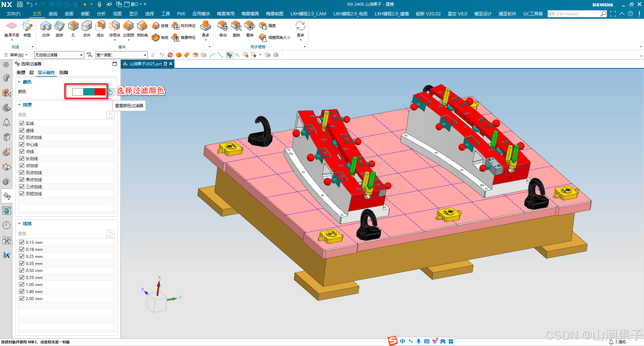644x346 pixels.
Task: Toggle the 0.13 mm width checkbox
Action: (22, 242)
